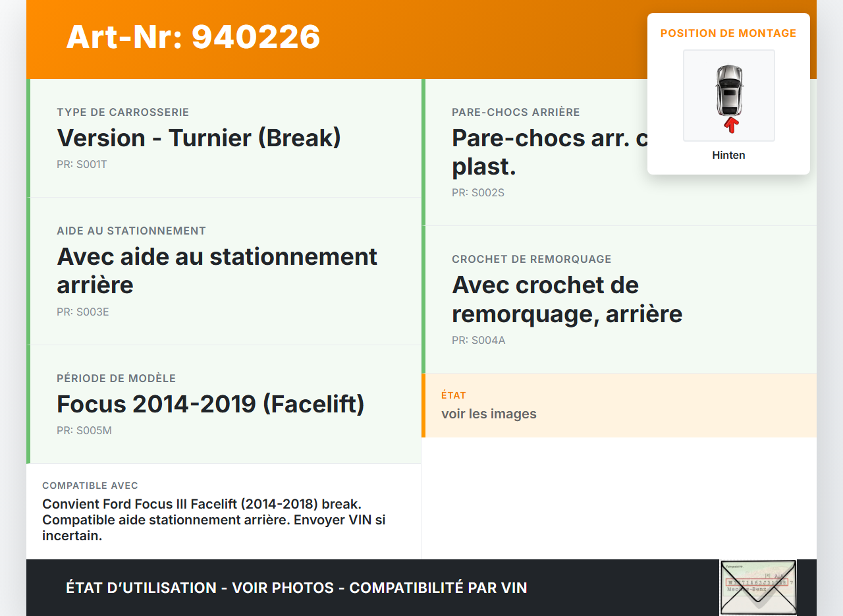Click PR code S002S

(478, 193)
